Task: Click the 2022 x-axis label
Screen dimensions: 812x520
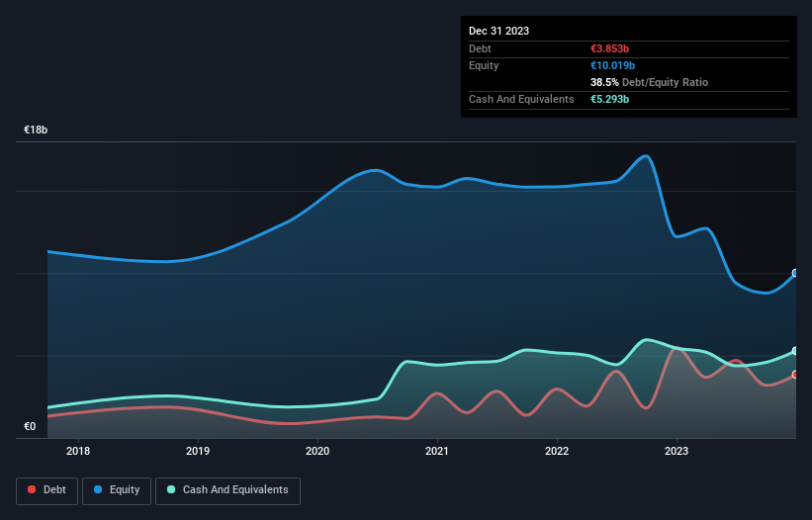Action: [557, 451]
